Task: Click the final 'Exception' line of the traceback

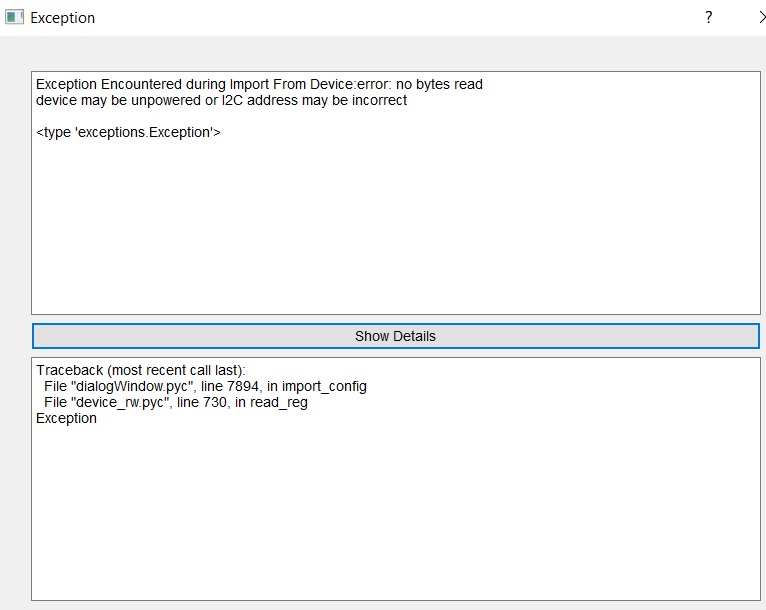Action: pos(66,419)
